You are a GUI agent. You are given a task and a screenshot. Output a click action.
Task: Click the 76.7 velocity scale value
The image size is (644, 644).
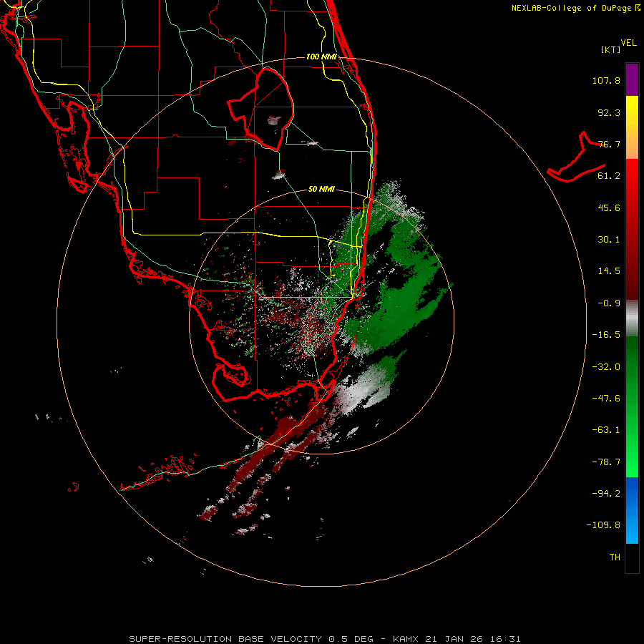pos(609,144)
